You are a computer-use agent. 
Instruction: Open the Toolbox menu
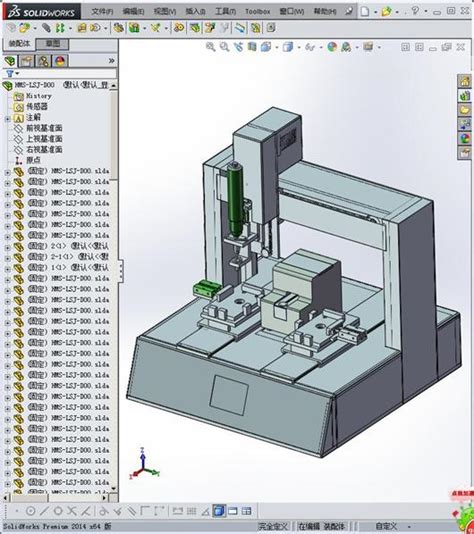(x=257, y=12)
